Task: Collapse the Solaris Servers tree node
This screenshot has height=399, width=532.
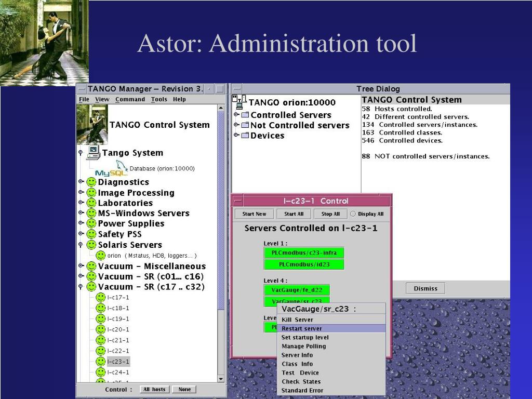Action: click(x=81, y=245)
